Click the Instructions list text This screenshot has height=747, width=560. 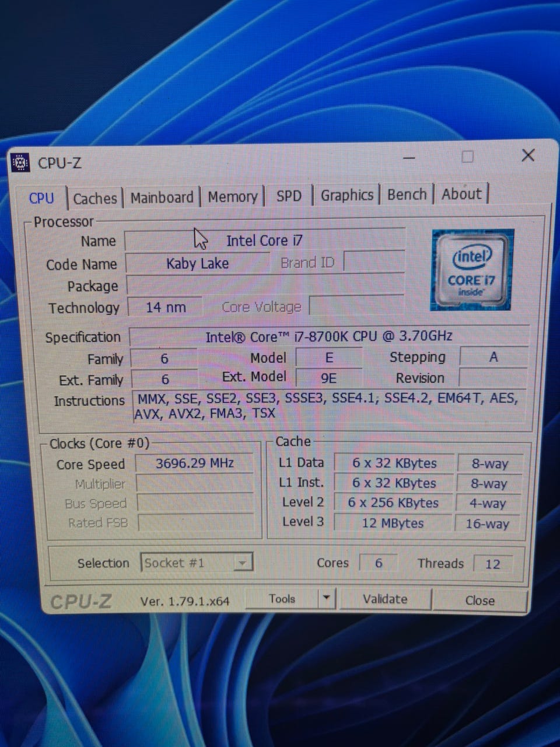[328, 406]
